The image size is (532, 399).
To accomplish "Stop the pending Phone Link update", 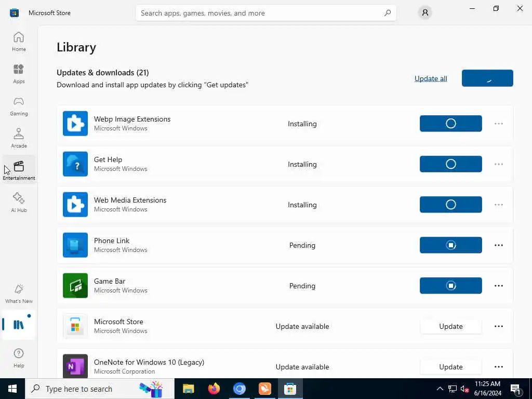I will [450, 245].
